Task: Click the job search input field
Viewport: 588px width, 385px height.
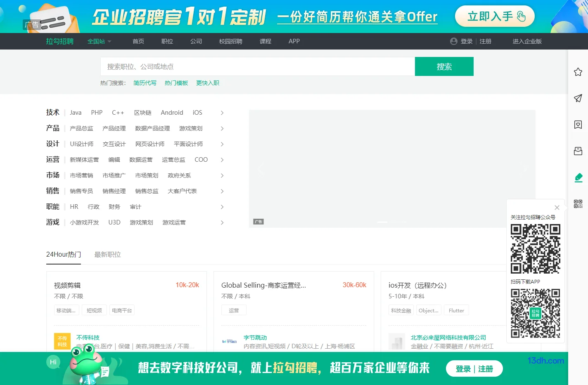Action: click(x=258, y=66)
